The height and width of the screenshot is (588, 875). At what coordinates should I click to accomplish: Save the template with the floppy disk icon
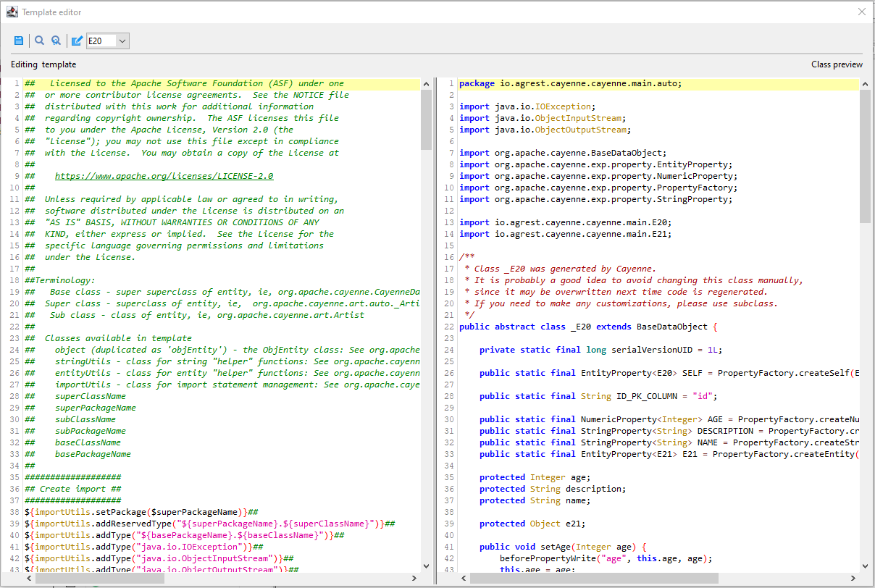[19, 41]
